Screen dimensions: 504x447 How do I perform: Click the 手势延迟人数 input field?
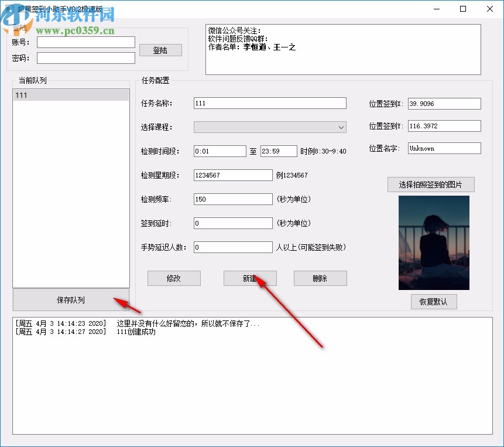[233, 247]
